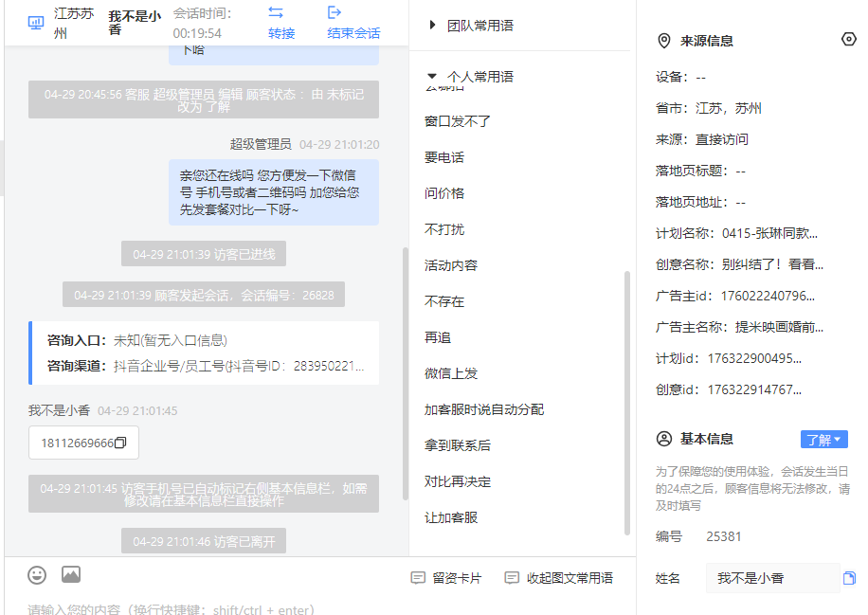This screenshot has height=615, width=868.
Task: Collapse the 个人常用语 section
Action: (471, 77)
